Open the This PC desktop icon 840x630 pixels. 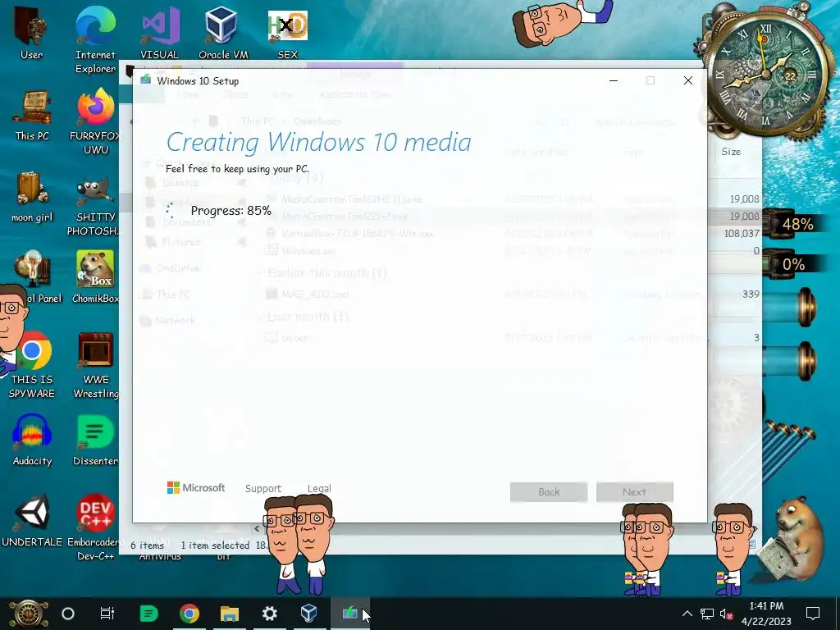[32, 115]
